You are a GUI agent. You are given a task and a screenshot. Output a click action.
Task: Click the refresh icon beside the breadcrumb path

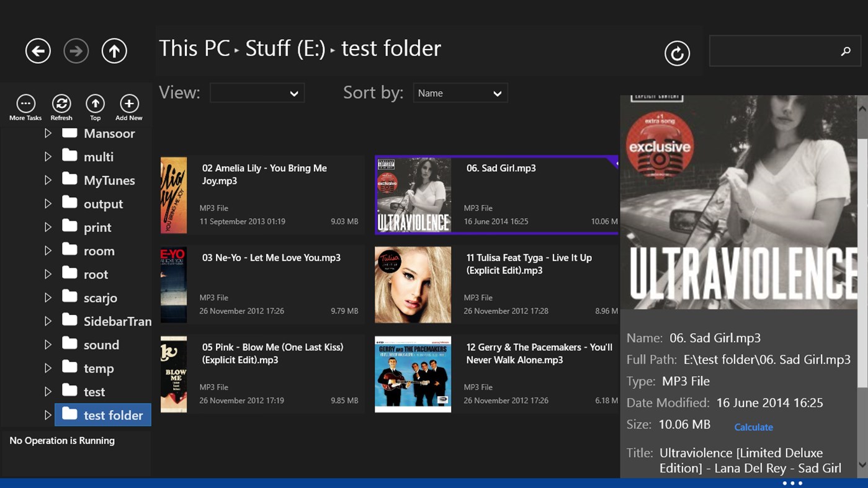coord(677,53)
